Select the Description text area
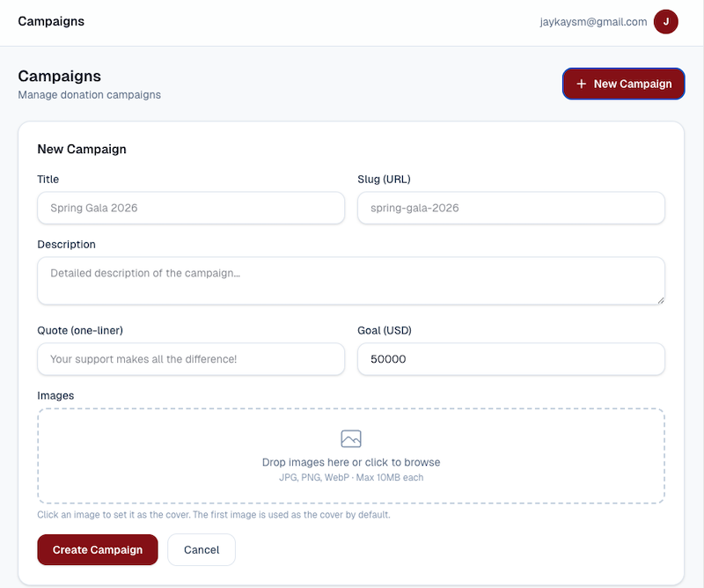This screenshot has width=704, height=588. [x=350, y=280]
